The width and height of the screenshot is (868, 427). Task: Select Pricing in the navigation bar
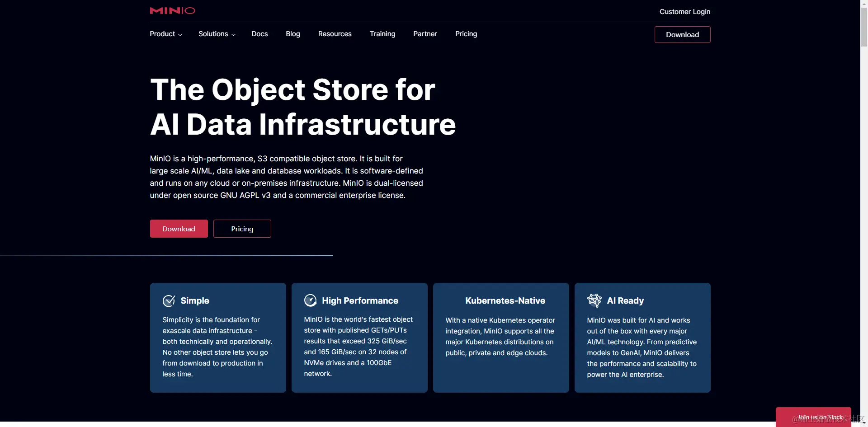(466, 34)
